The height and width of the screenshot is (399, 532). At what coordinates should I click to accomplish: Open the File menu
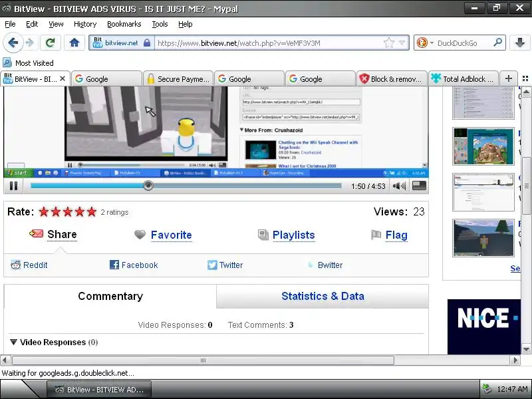(x=10, y=24)
